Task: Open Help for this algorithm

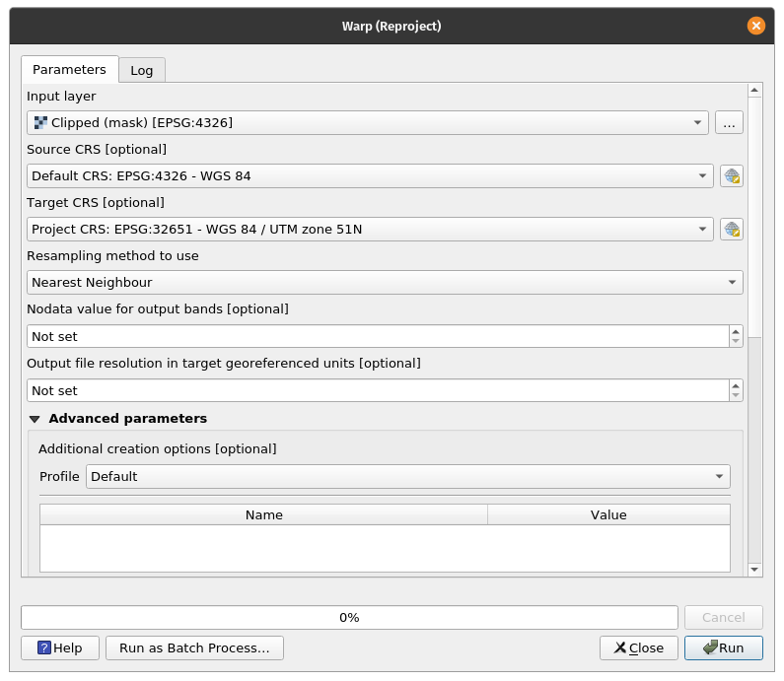Action: pos(60,647)
